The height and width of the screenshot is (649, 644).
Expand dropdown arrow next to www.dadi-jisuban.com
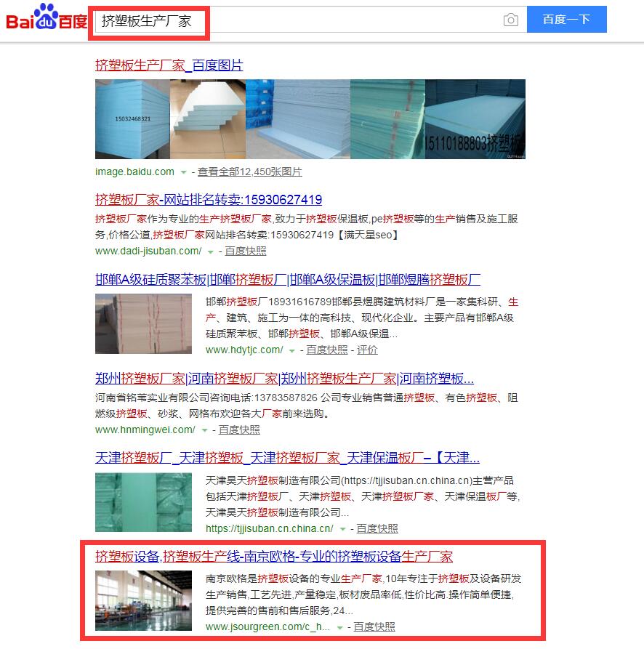(210, 251)
